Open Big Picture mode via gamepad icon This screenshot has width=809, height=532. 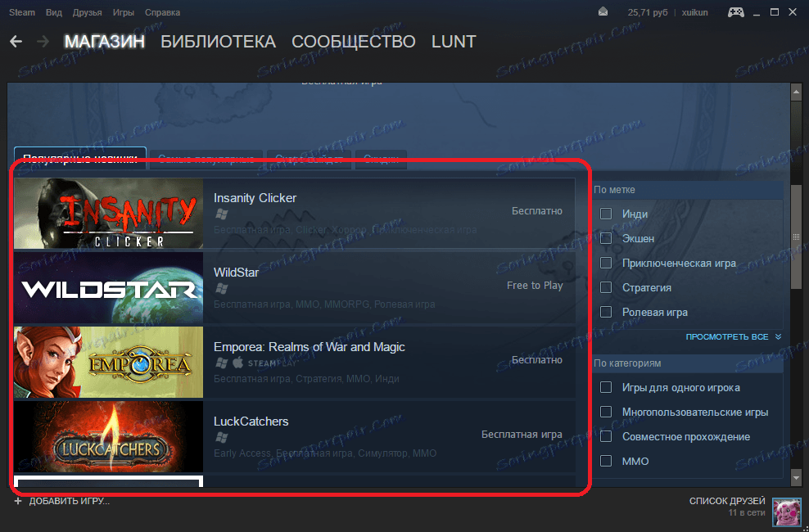tap(734, 11)
